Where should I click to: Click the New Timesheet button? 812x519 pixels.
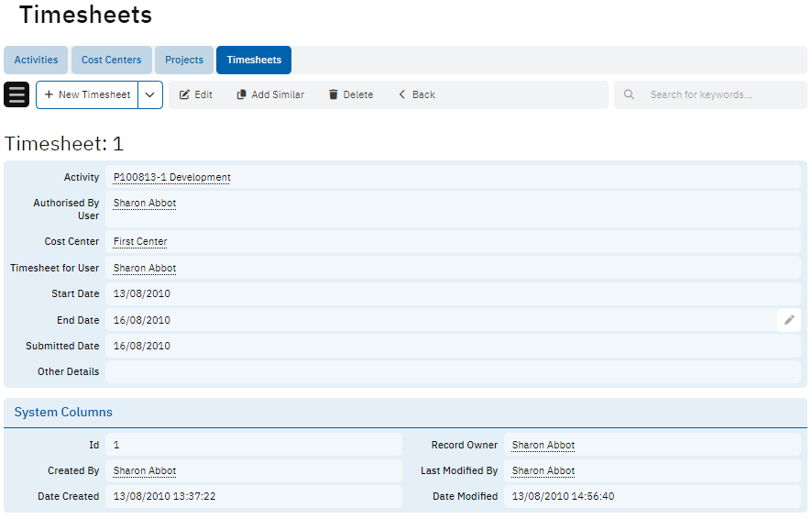[x=87, y=94]
